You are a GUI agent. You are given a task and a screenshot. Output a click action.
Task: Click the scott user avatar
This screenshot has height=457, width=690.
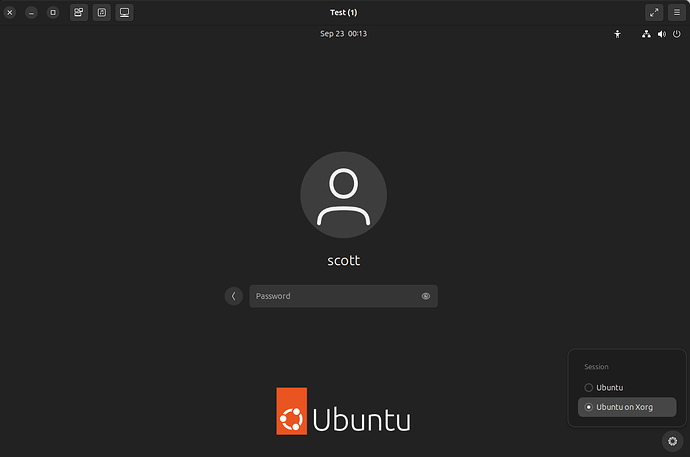coord(343,196)
